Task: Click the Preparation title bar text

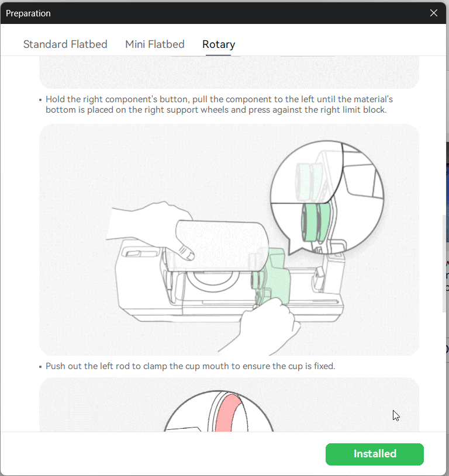Action: [28, 13]
